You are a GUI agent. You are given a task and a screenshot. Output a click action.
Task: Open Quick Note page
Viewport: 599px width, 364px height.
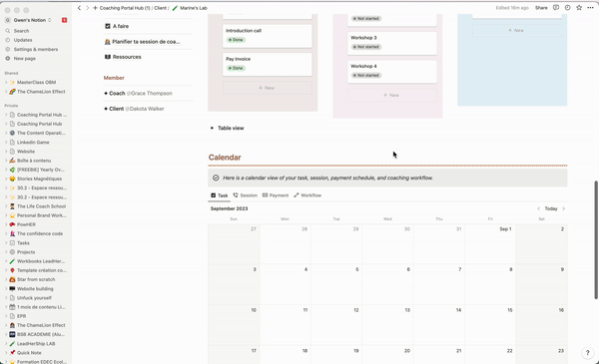(29, 353)
